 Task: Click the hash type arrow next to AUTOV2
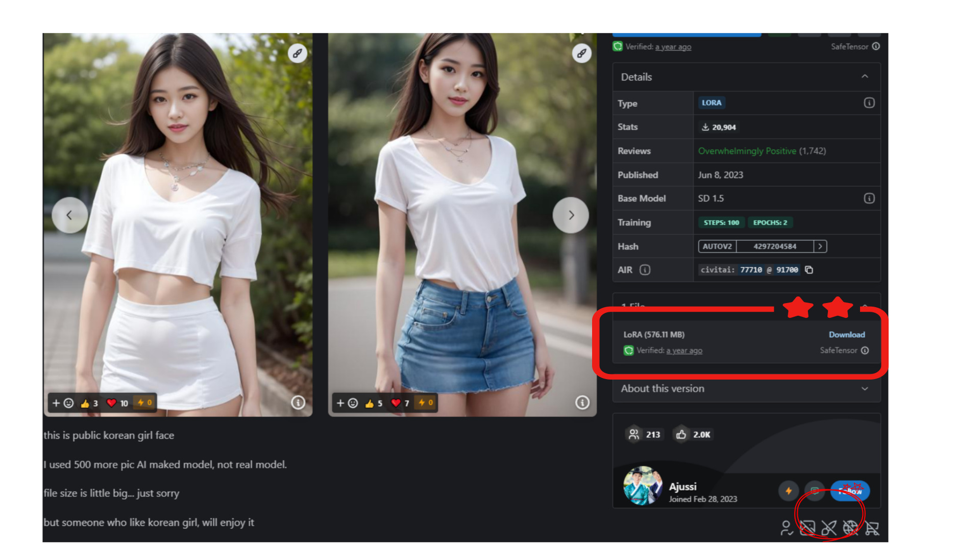click(x=820, y=246)
